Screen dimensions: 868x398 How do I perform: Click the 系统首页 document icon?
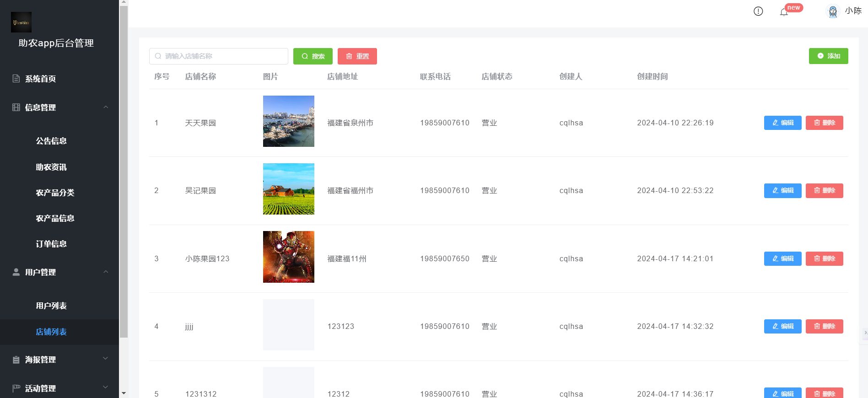(16, 79)
